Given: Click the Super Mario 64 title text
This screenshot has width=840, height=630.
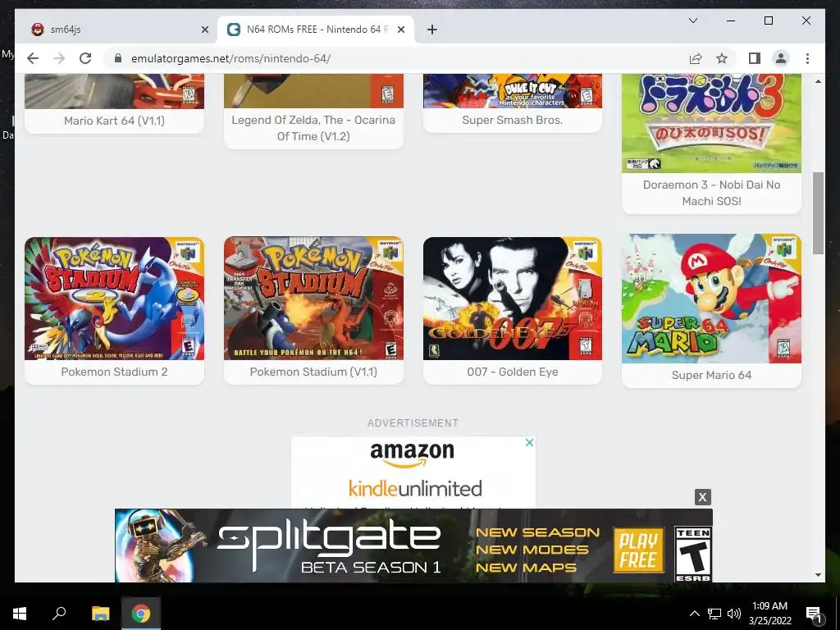Looking at the screenshot, I should [x=711, y=375].
